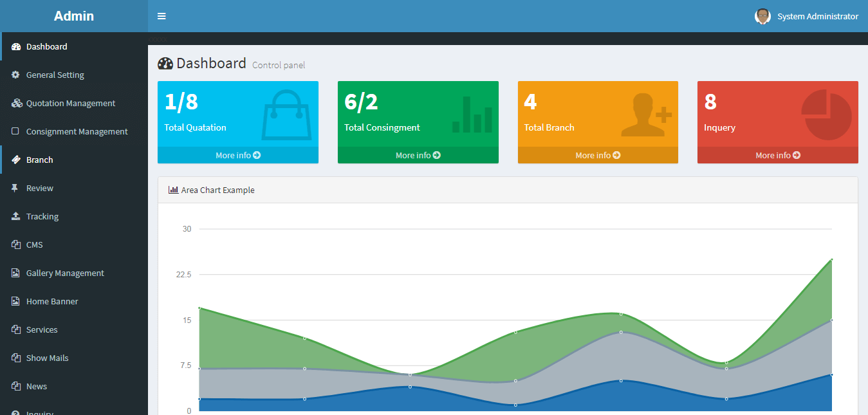Viewport: 868px width, 415px height.
Task: Click the image icon for Gallery Management
Action: (15, 273)
